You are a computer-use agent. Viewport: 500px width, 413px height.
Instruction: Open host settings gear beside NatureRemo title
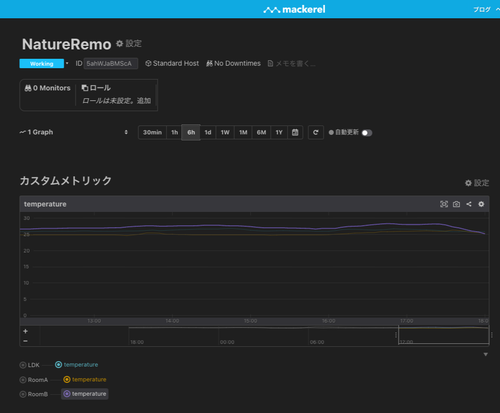129,44
